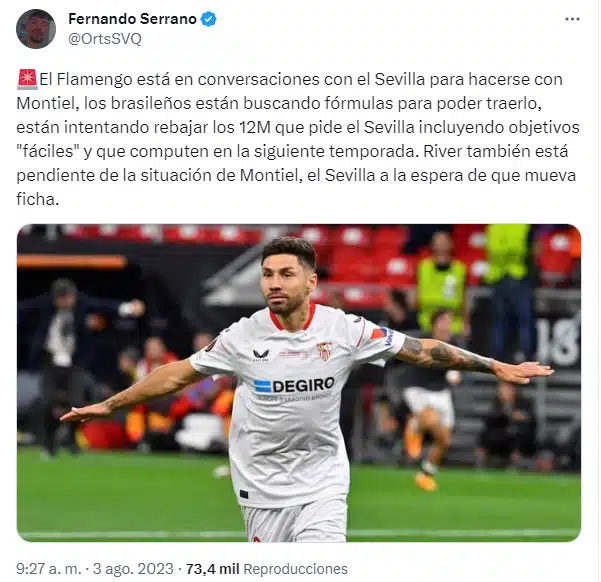Open Fernando Serrano's profile avatar
Screen dimensions: 601x582
click(36, 29)
